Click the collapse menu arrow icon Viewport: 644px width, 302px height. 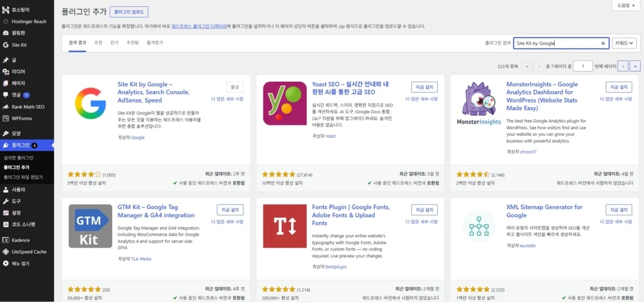pos(5,264)
